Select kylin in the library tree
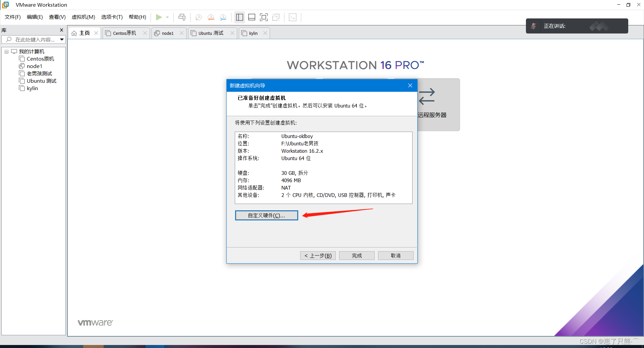Image resolution: width=644 pixels, height=348 pixels. pyautogui.click(x=32, y=88)
